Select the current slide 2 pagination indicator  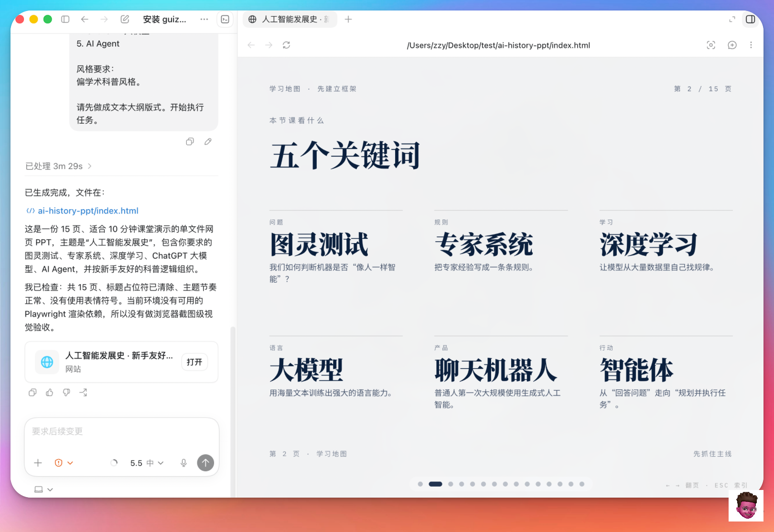(x=435, y=484)
